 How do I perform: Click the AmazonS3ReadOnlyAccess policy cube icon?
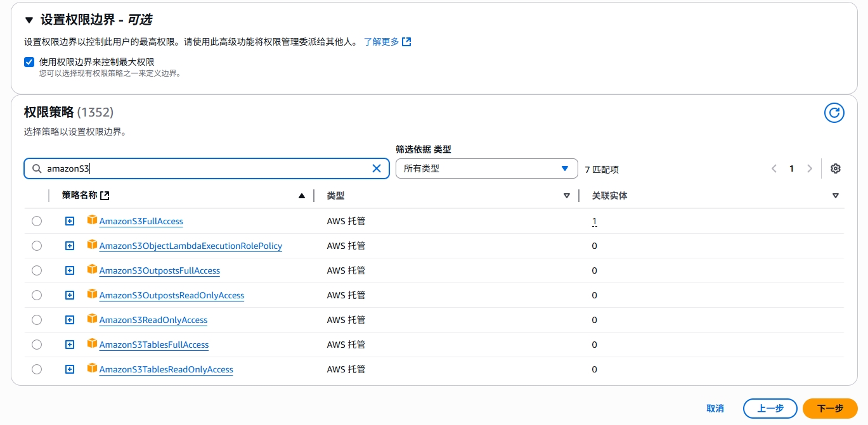tap(93, 319)
